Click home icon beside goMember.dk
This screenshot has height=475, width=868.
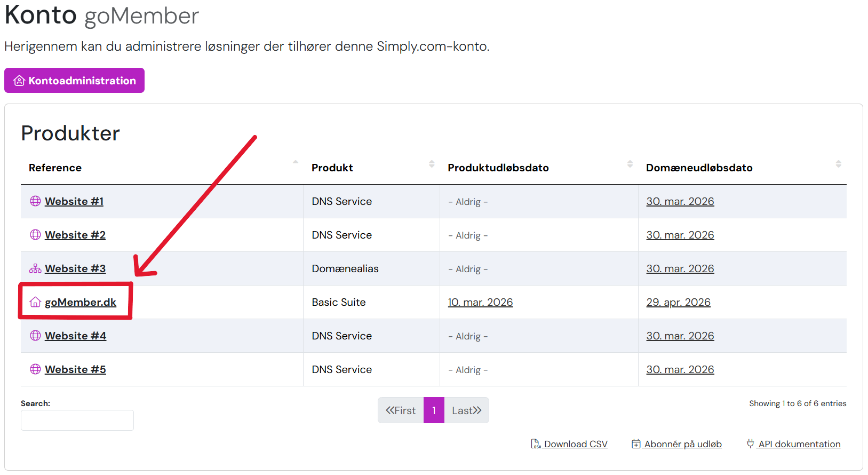click(35, 302)
